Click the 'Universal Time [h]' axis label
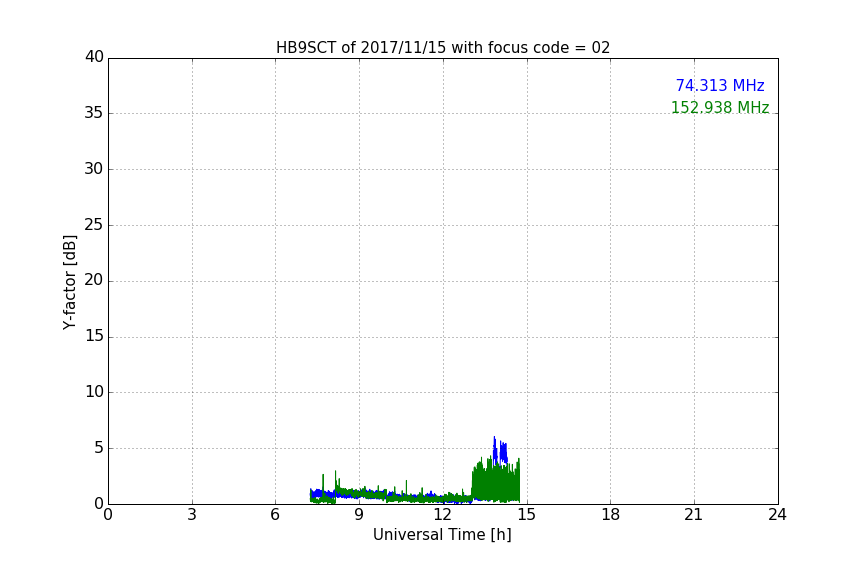The height and width of the screenshot is (576, 864). tap(442, 535)
